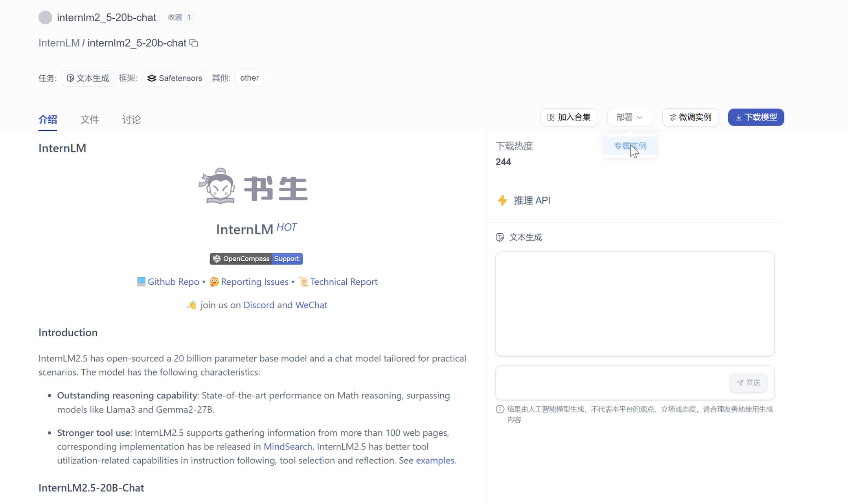Select the 文本生成 task tag icon

click(71, 78)
